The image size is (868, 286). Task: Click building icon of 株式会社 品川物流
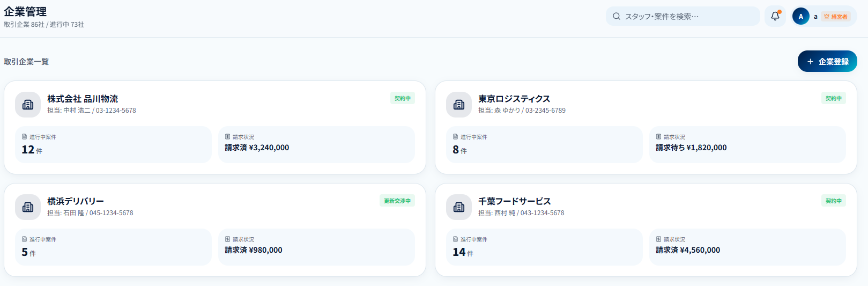pyautogui.click(x=28, y=105)
